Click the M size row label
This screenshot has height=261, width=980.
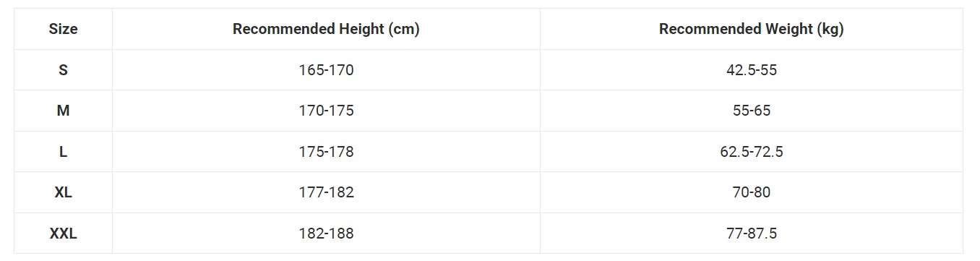click(x=63, y=111)
